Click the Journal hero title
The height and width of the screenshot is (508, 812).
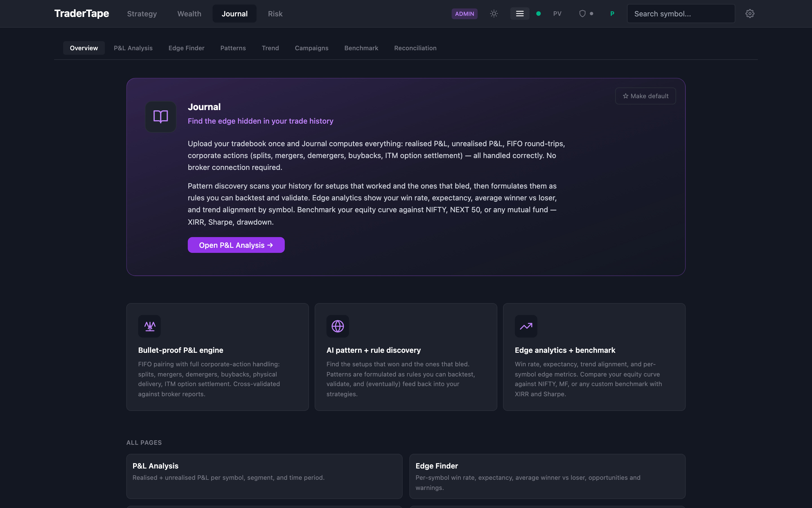[x=204, y=107]
